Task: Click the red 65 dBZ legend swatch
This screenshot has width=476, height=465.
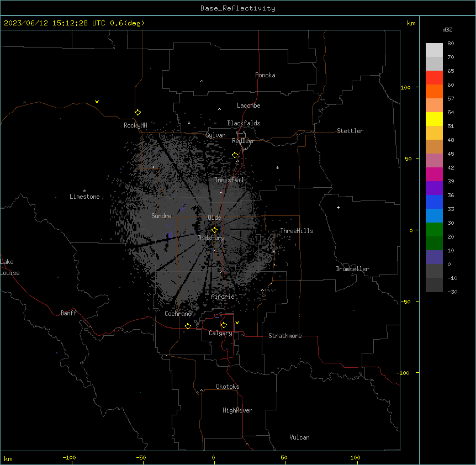Action: click(434, 78)
